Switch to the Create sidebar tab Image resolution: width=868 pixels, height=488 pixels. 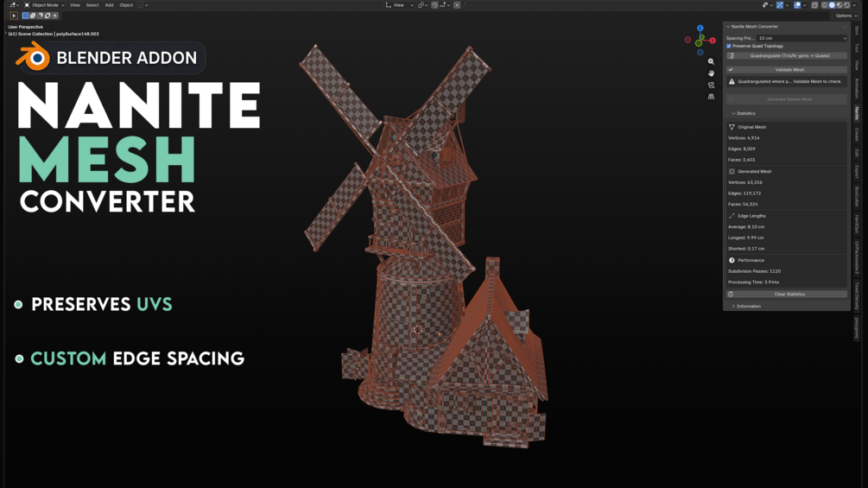(x=857, y=134)
